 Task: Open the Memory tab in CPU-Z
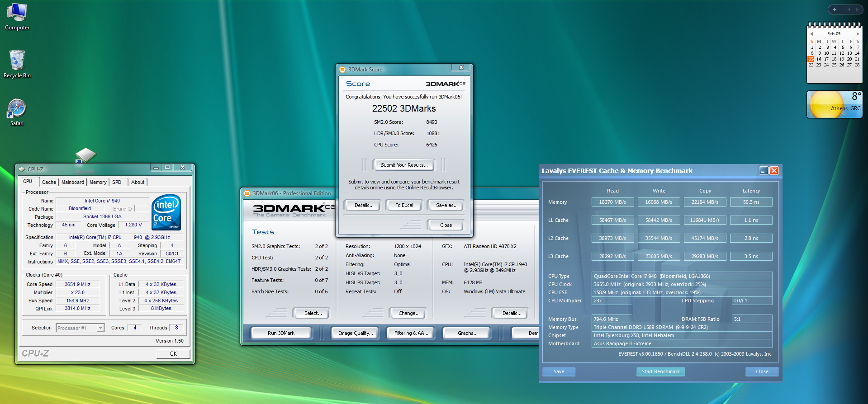pos(98,182)
